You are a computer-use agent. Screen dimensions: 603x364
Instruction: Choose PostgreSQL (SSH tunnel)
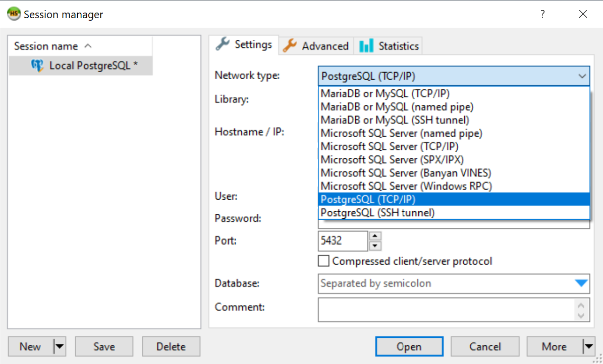[454, 213]
